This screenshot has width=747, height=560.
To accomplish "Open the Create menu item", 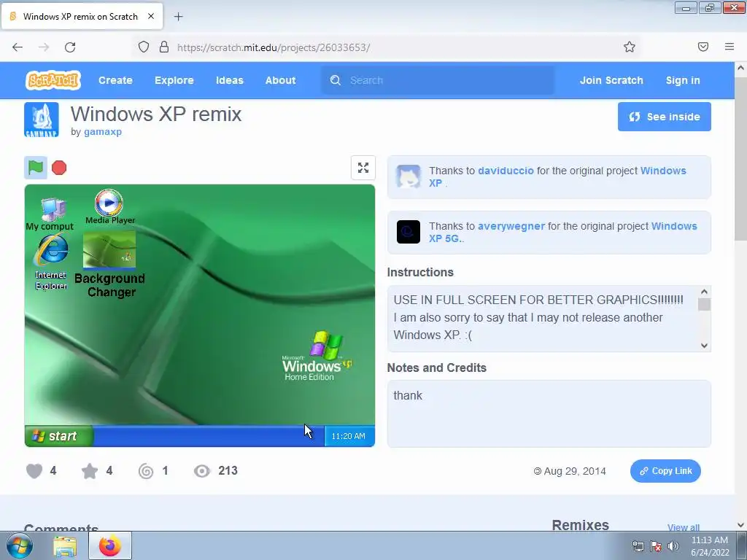I will [115, 80].
